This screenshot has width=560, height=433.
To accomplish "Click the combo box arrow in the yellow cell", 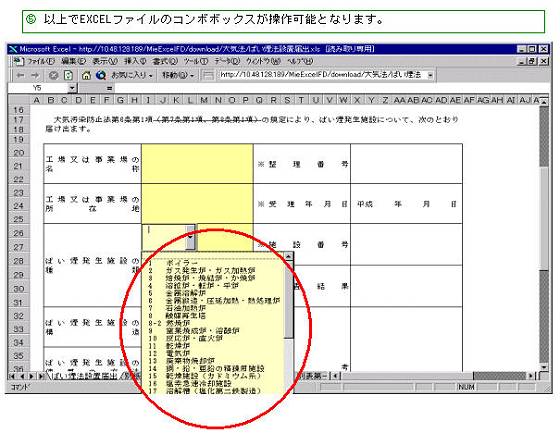I will coord(190,237).
